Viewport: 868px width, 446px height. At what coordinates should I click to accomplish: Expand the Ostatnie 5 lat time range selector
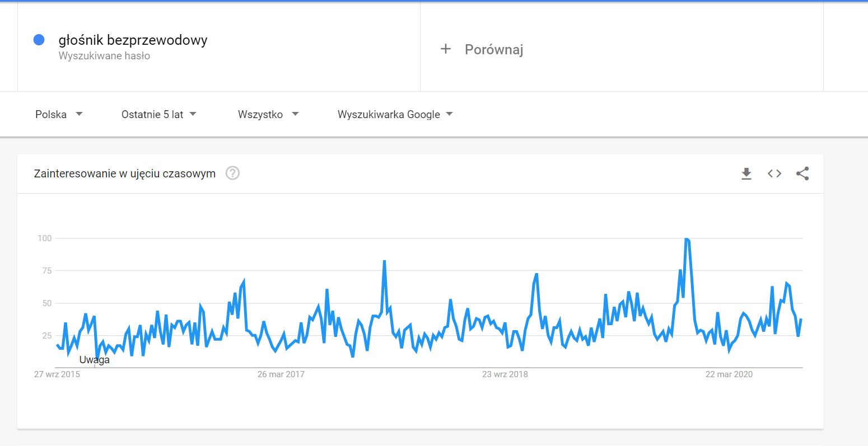click(158, 114)
